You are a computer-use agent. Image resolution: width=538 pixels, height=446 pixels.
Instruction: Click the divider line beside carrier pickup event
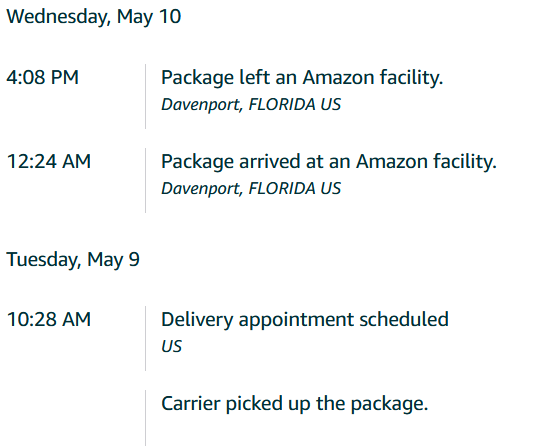tap(145, 418)
